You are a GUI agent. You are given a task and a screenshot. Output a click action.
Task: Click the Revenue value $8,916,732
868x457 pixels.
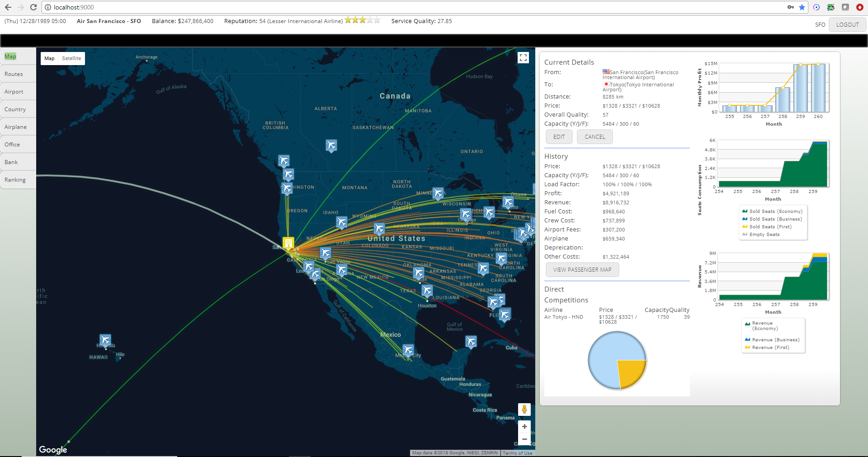coord(616,203)
